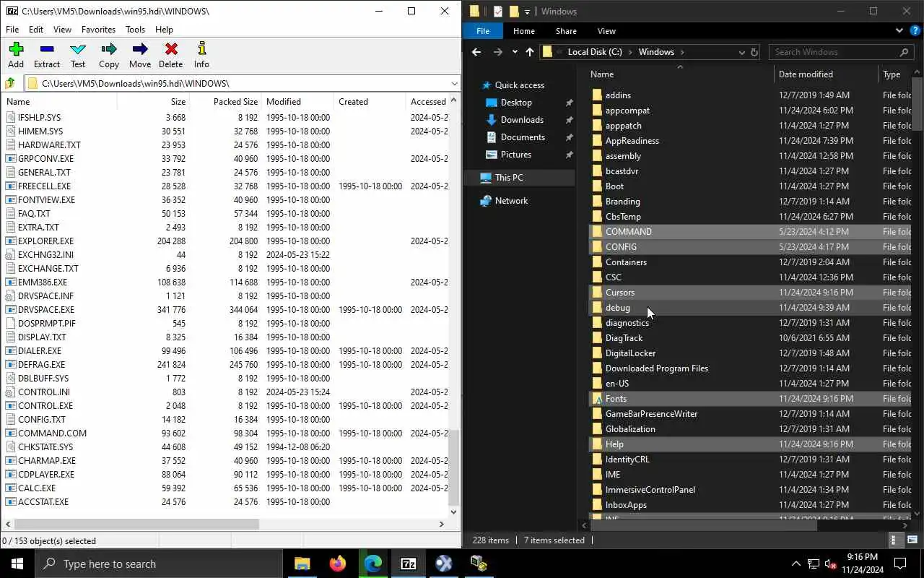
Task: Select FREECELL.EXE in 7-Zip list
Action: pyautogui.click(x=44, y=186)
